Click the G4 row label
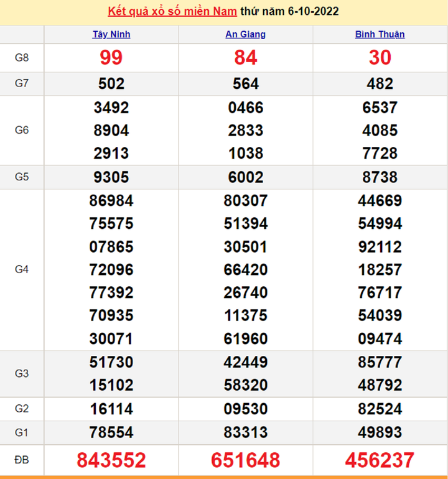 click(22, 270)
